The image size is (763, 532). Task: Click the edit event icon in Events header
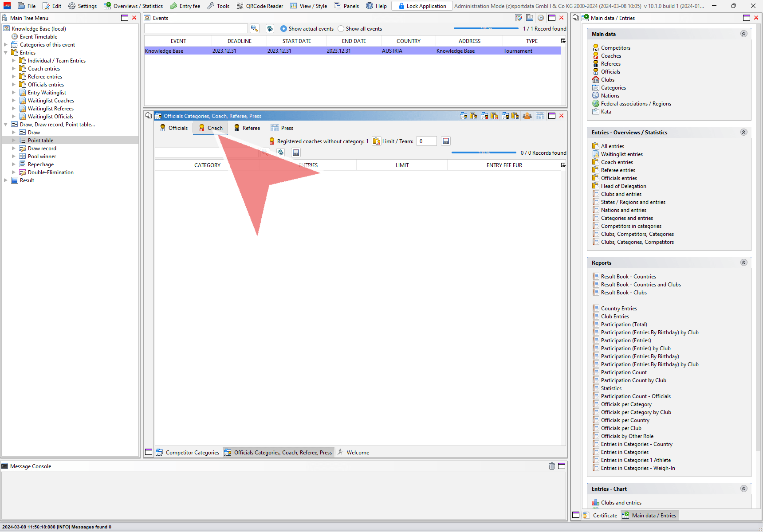[x=519, y=18]
